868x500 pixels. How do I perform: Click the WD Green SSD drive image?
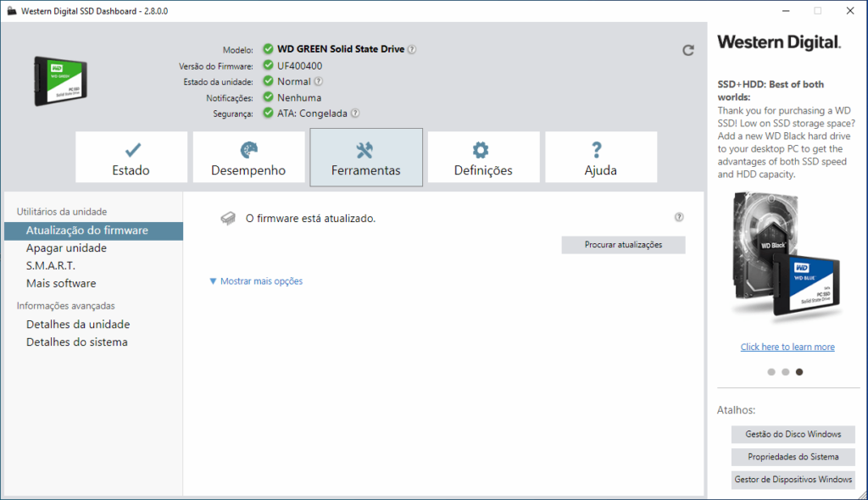[x=61, y=81]
